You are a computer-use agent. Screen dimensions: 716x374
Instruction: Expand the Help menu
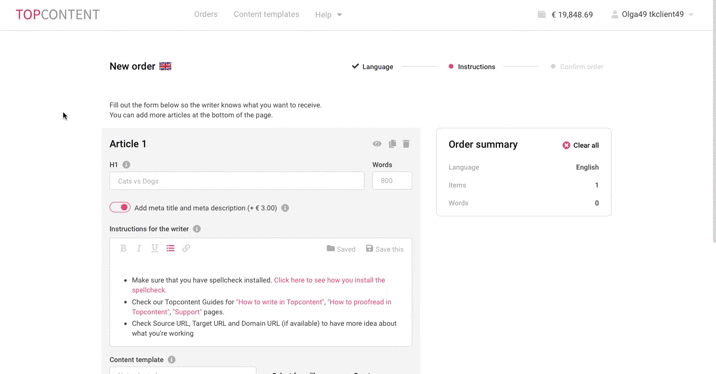click(328, 15)
